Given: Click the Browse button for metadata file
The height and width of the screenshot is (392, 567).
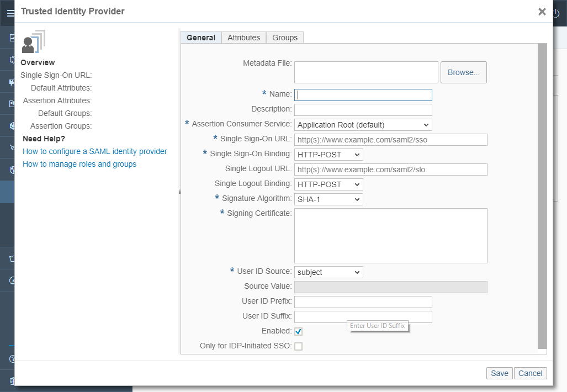Looking at the screenshot, I should pos(464,72).
